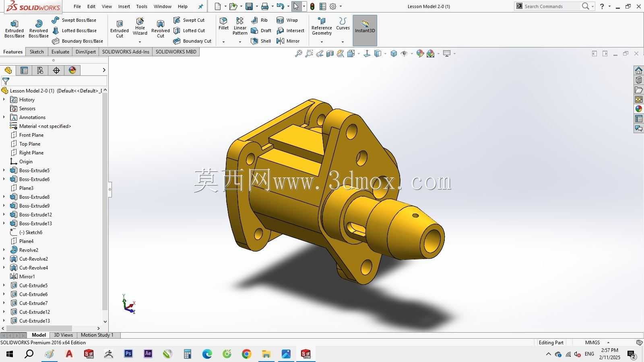Viewport: 644px width, 362px height.
Task: Click the Edit Appearance color icon
Action: (420, 53)
